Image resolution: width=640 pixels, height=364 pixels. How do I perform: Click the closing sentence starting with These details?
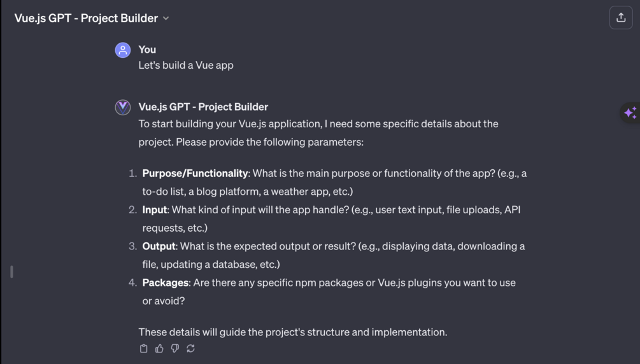[293, 332]
